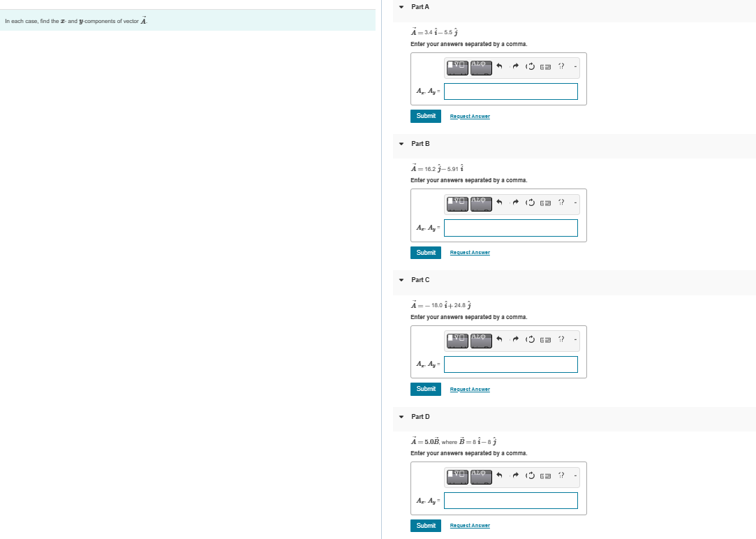Viewport: 756px width, 539px height.
Task: Collapse the Part A section
Action: [x=400, y=6]
